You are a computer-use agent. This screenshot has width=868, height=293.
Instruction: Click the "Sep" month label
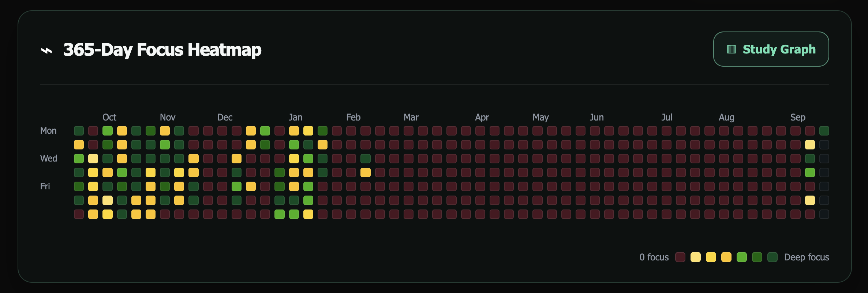tap(798, 117)
